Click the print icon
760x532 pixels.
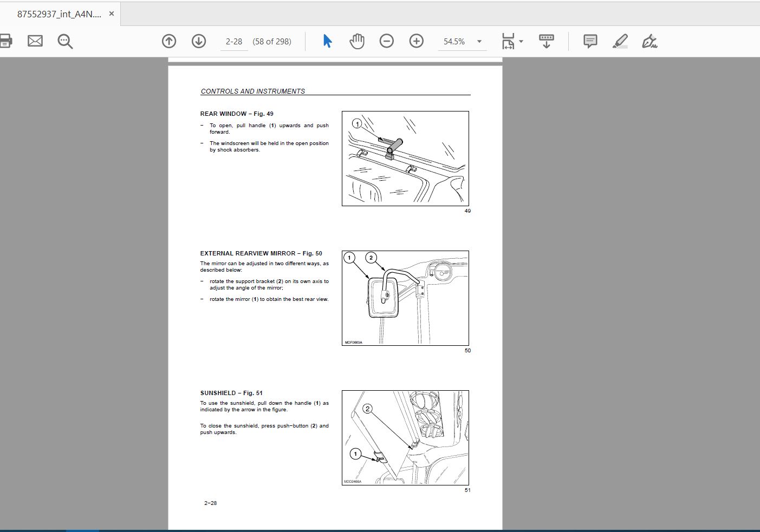point(5,41)
